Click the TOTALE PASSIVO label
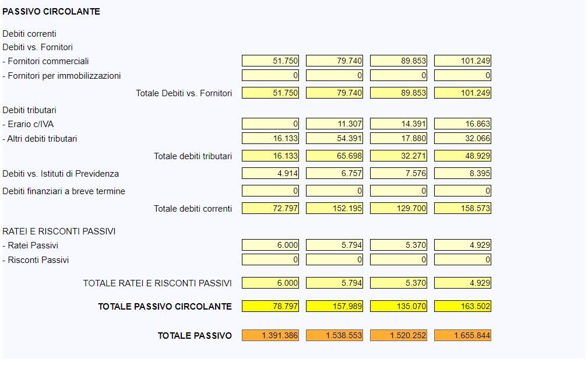588x365 pixels. tap(195, 336)
